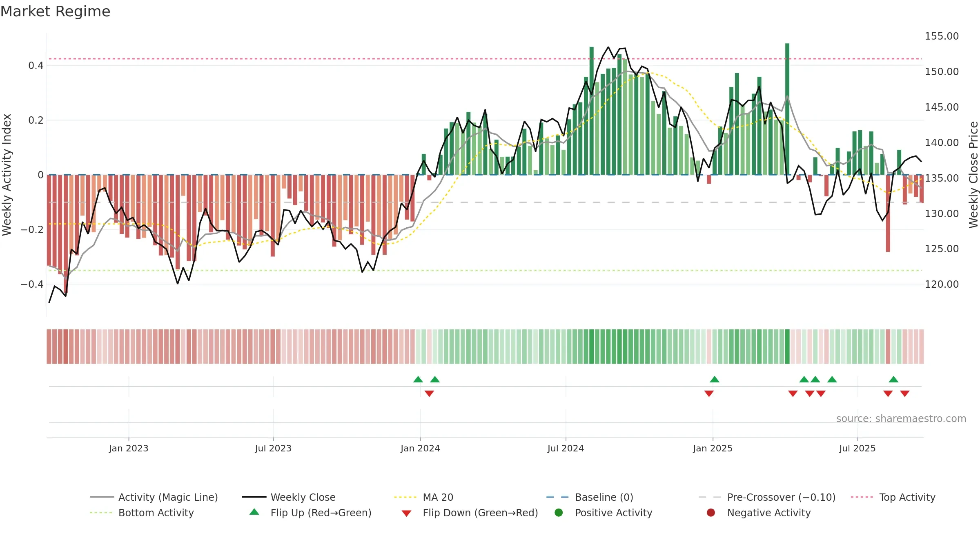
Task: Click the darkest green heat-strip cell before Jul 2025
Action: click(x=787, y=347)
